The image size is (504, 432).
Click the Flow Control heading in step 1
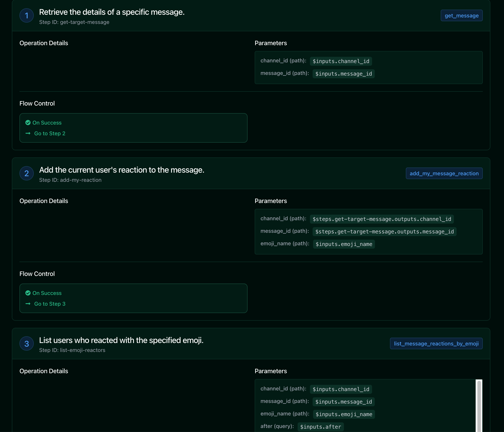37,103
